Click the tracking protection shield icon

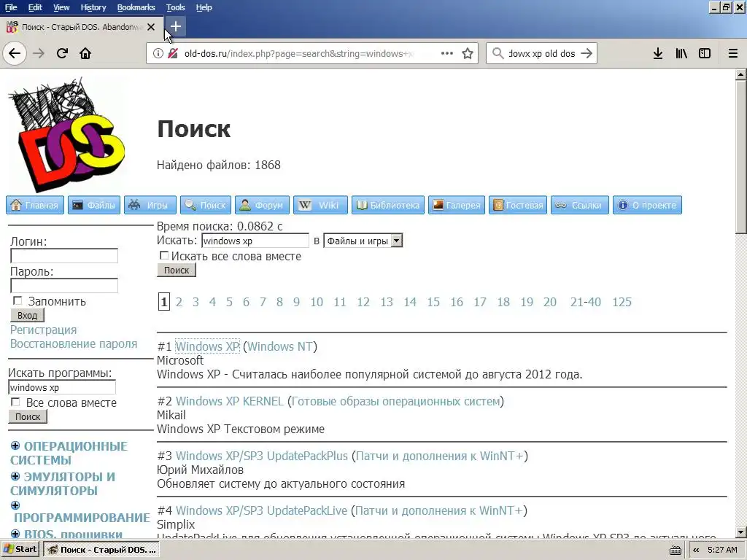(173, 53)
